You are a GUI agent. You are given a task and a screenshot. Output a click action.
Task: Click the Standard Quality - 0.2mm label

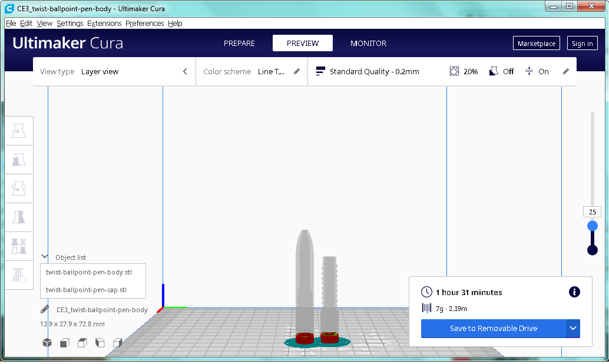[375, 71]
